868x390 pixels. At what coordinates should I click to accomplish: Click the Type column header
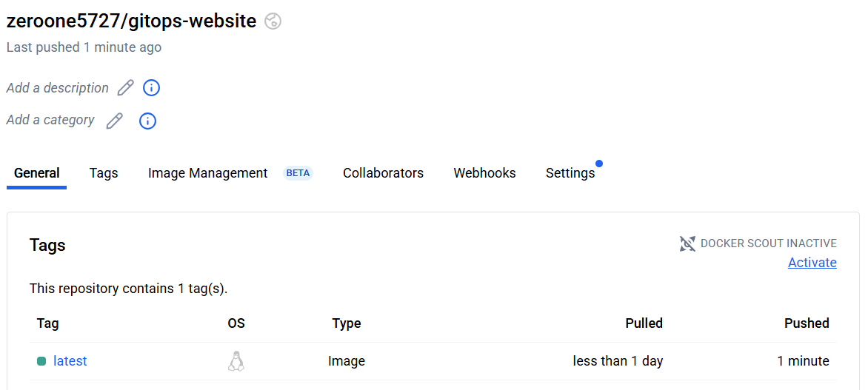347,323
